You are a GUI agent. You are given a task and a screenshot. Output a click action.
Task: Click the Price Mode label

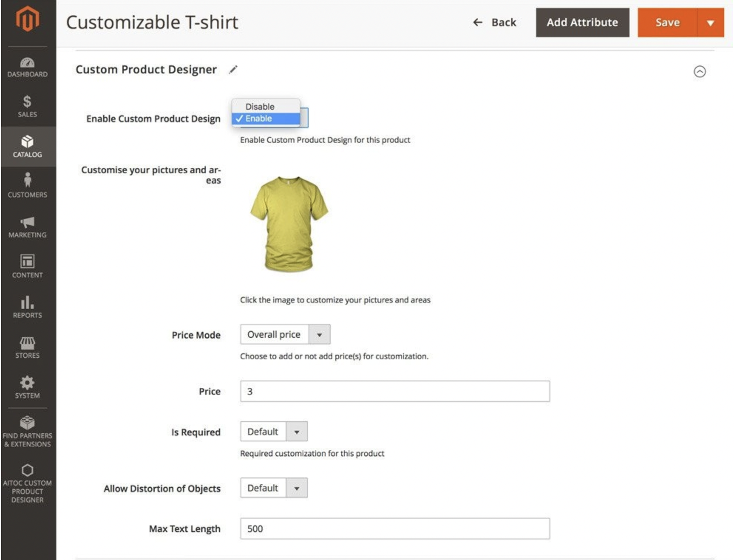[x=196, y=335]
